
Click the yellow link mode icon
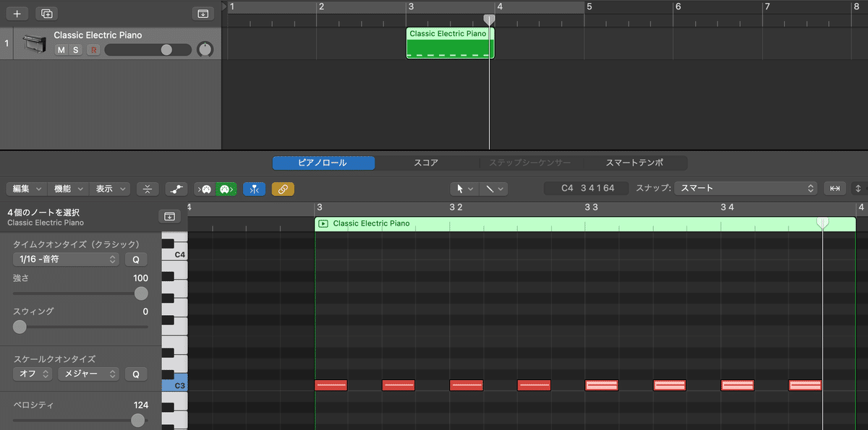click(284, 189)
